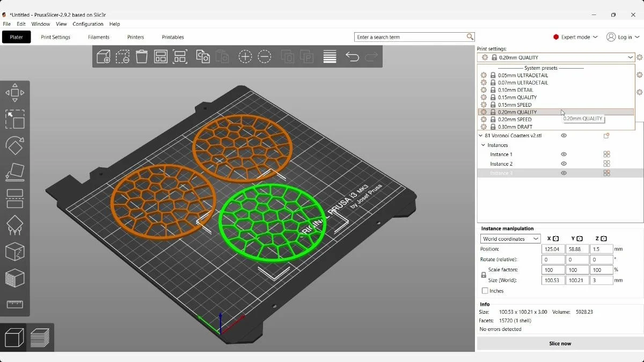Open the Expert mode dropdown
The width and height of the screenshot is (644, 362).
pos(575,37)
